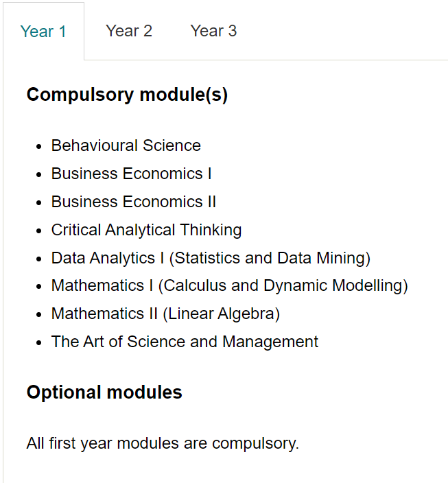Image resolution: width=448 pixels, height=483 pixels.
Task: Click the bullet beside Data Analytics I
Action: [38, 259]
